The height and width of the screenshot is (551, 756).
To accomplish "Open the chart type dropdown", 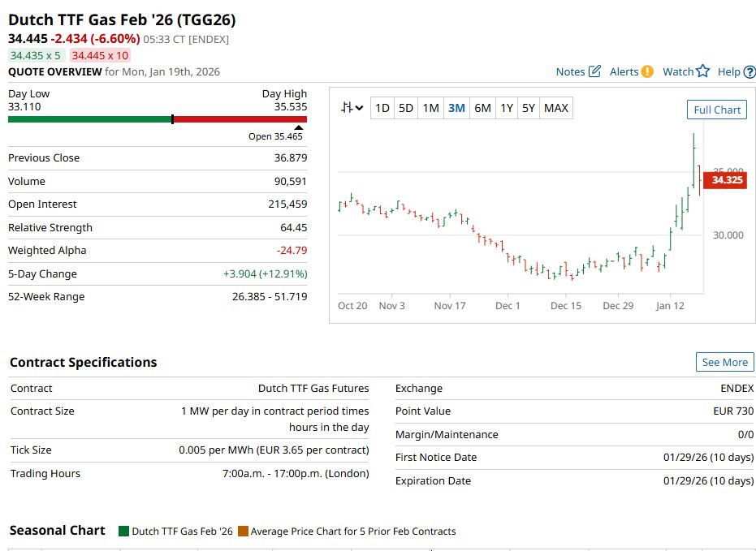I will click(x=352, y=108).
